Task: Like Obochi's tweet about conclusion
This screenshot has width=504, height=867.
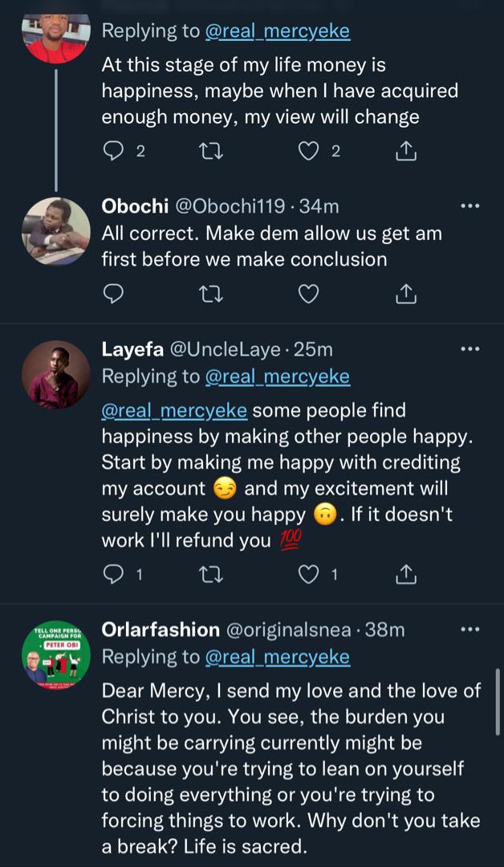Action: 309,295
